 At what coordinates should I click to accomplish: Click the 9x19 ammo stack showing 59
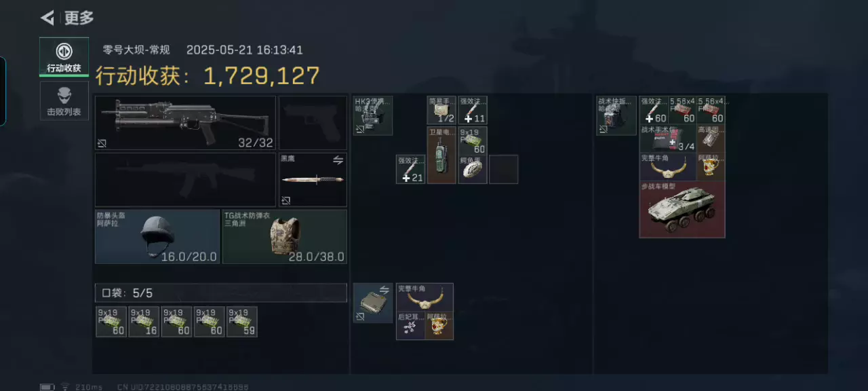click(241, 322)
